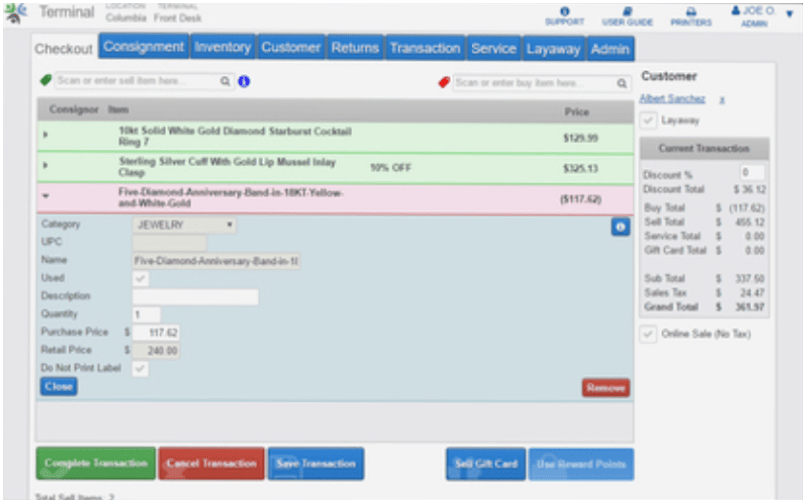Click the UPC input field
The width and height of the screenshot is (806, 503).
point(170,243)
